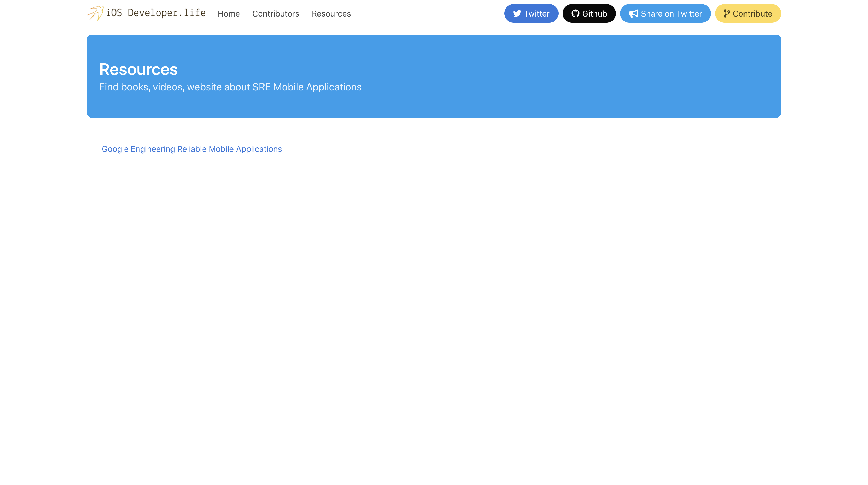This screenshot has height=485, width=868.
Task: Open Google Engineering Reliable Mobile Applications link
Action: click(191, 149)
